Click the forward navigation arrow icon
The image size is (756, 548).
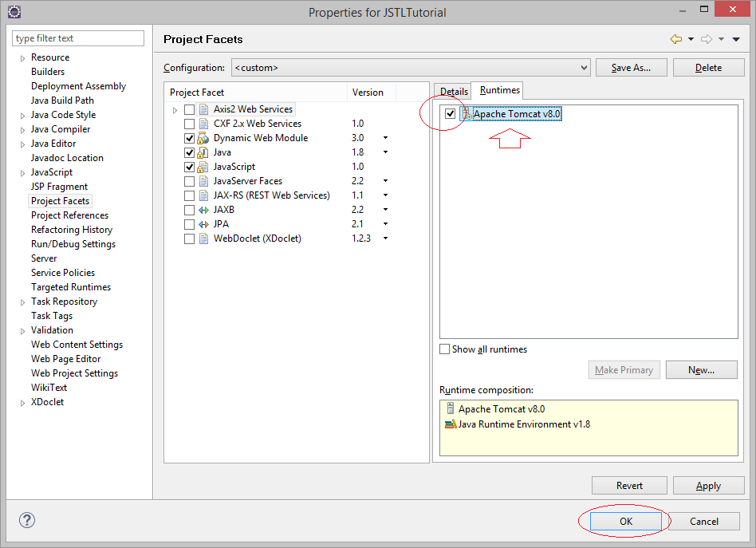(707, 39)
